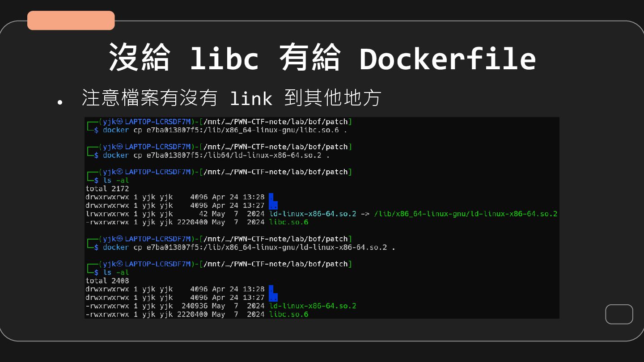Select the small empty rounded box in the slide corner
The image size is (644, 362).
(619, 314)
